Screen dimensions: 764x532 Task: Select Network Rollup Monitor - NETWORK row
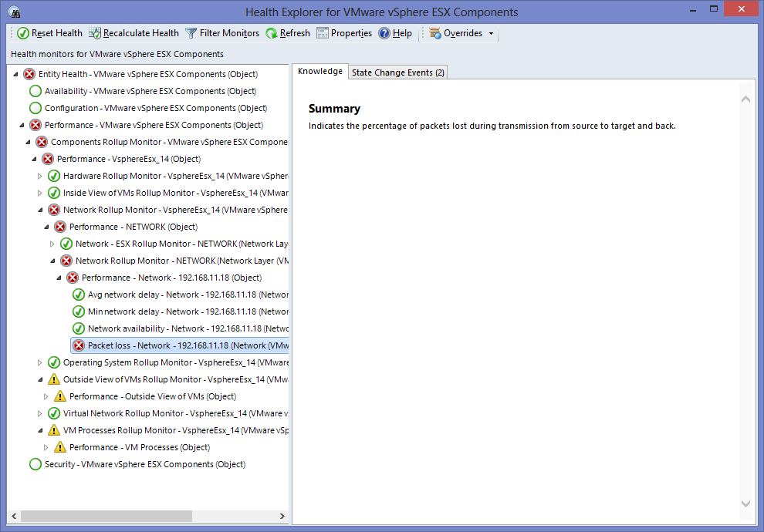coord(182,261)
